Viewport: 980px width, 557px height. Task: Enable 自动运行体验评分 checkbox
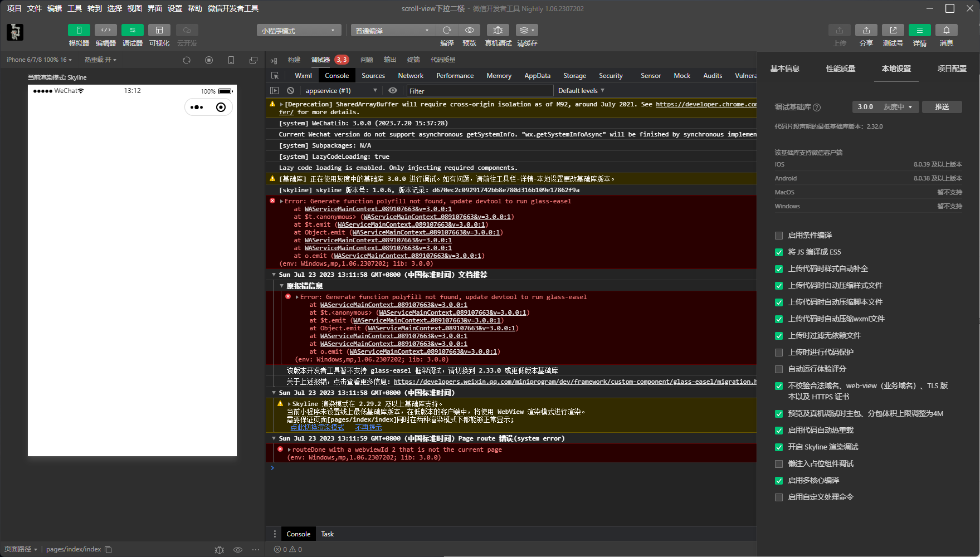tap(779, 369)
